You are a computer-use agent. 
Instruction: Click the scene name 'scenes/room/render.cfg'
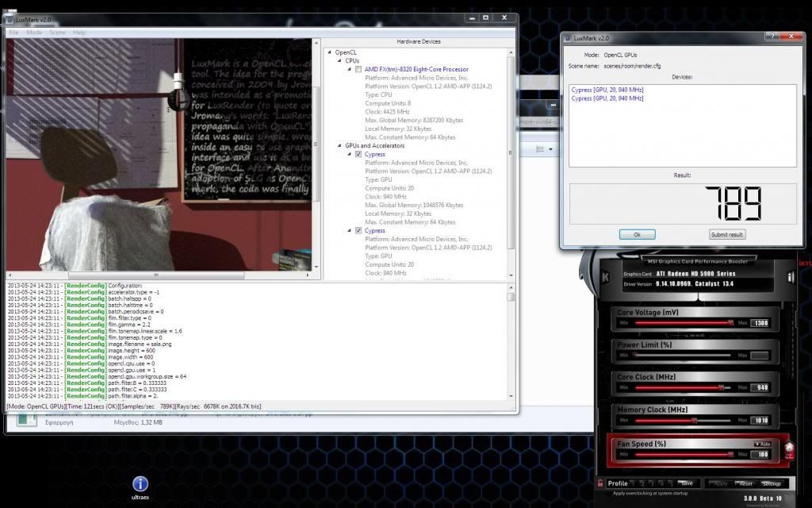point(632,66)
